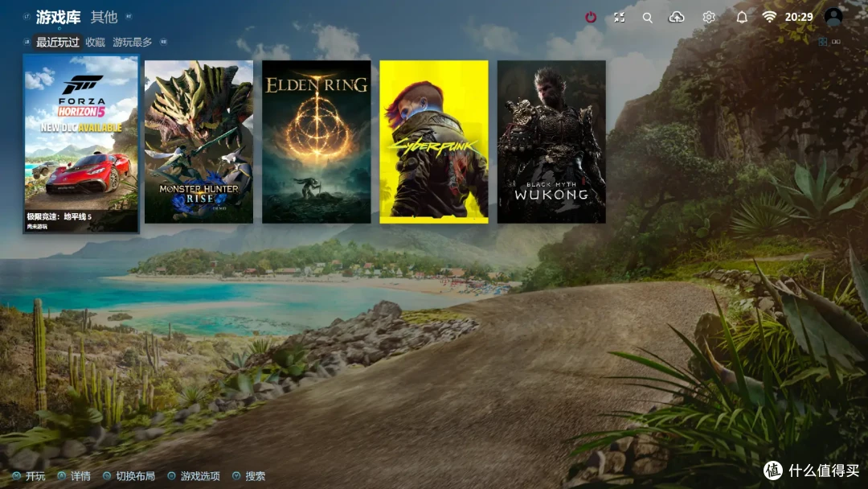
Task: Click the 切换布局 layout button
Action: tap(129, 475)
